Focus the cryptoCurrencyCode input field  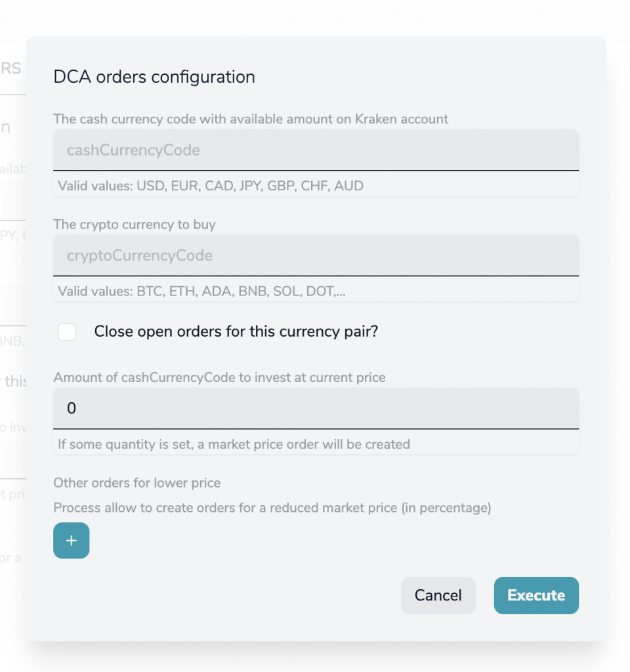coord(316,255)
